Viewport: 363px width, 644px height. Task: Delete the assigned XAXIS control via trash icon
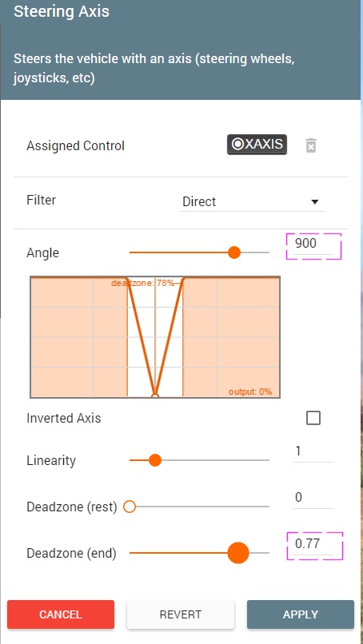pyautogui.click(x=311, y=145)
